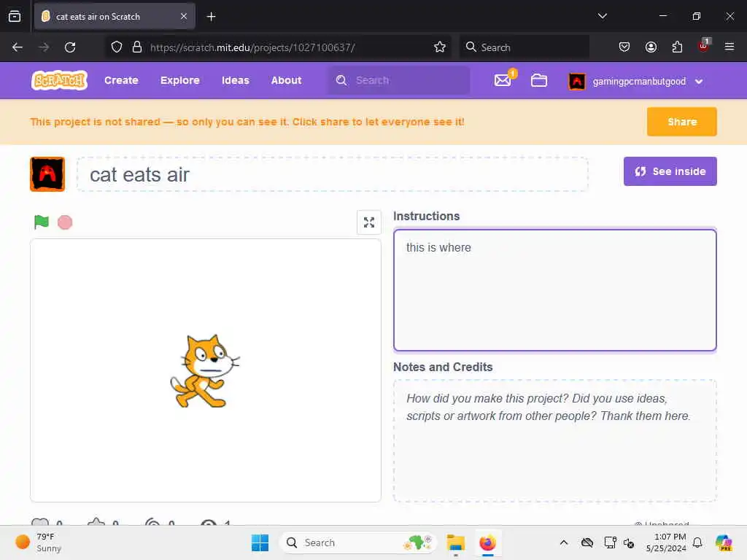Click the See inside button

click(670, 171)
